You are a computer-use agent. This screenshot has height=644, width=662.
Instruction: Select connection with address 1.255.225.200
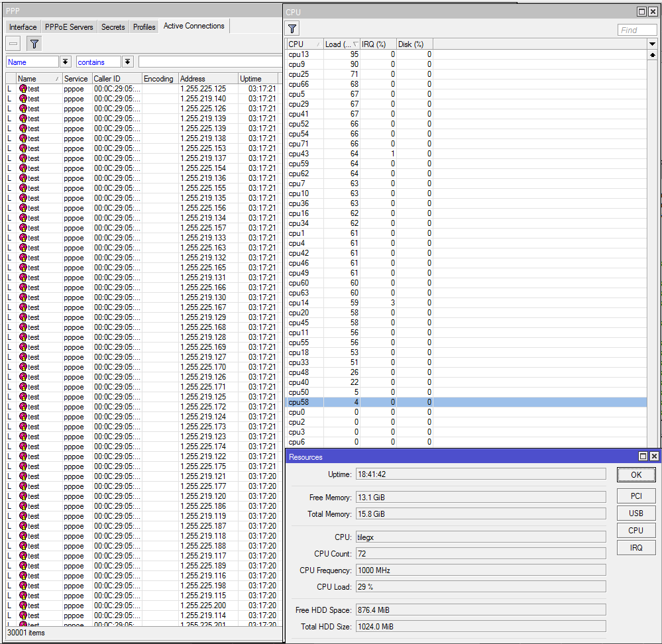coord(143,606)
